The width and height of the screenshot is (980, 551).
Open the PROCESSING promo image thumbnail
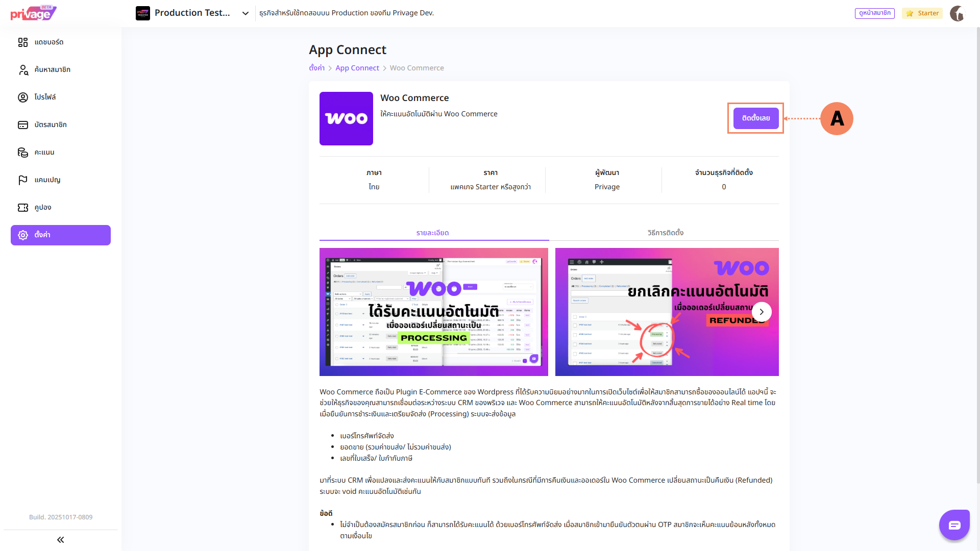pos(433,312)
